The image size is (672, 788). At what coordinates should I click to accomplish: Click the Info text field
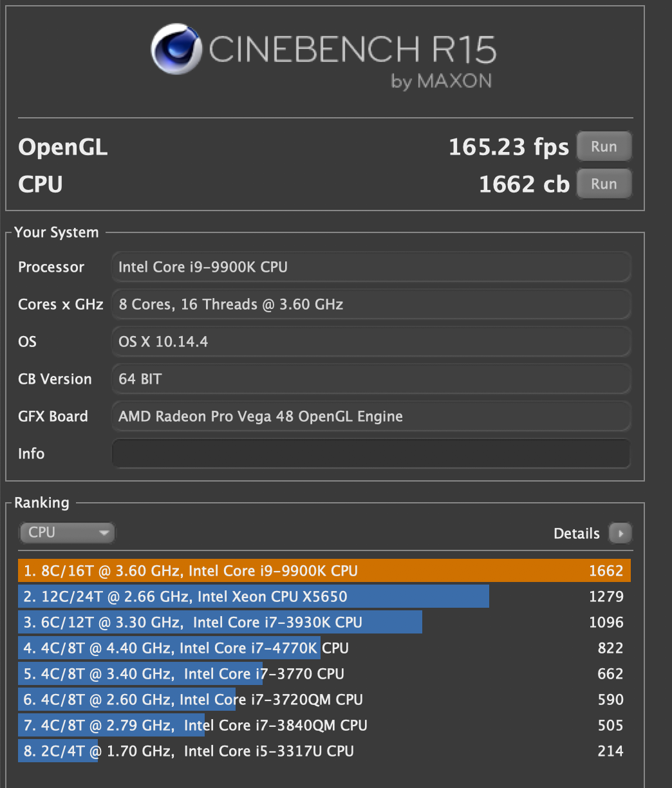[371, 453]
